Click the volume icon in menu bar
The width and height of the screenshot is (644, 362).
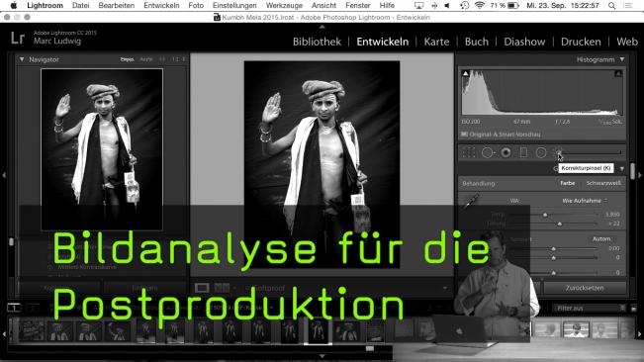(447, 5)
